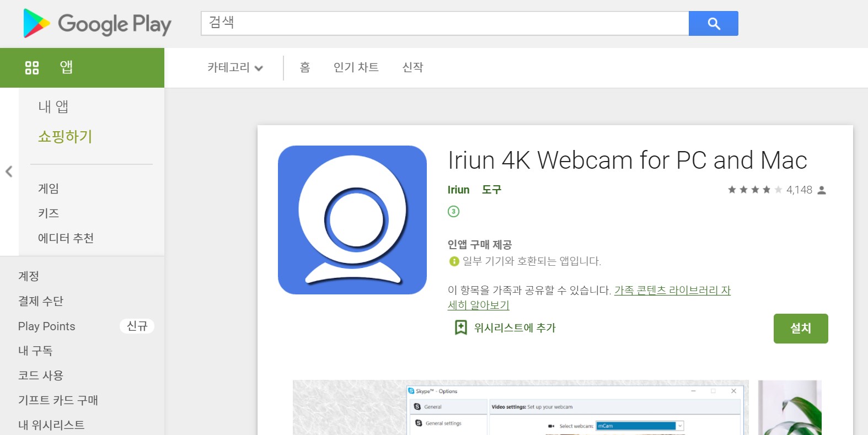Click the 4,148 ratings count

[799, 190]
